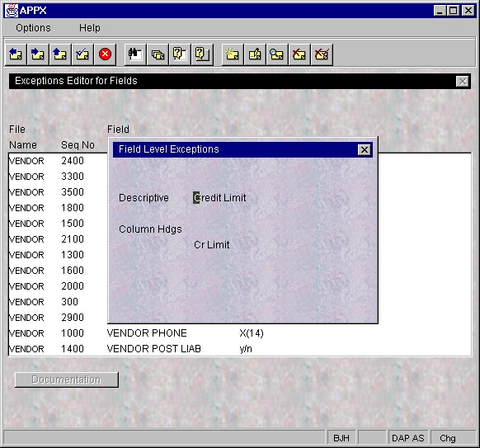The height and width of the screenshot is (448, 480).
Task: Click the red X with checkmark icon
Action: point(322,54)
